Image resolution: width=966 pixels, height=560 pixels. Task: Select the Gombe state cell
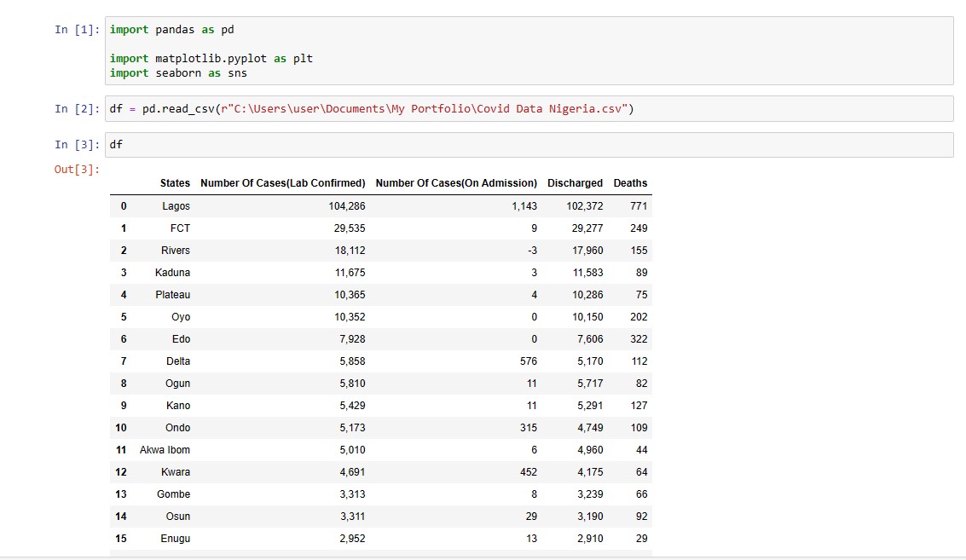click(x=173, y=494)
